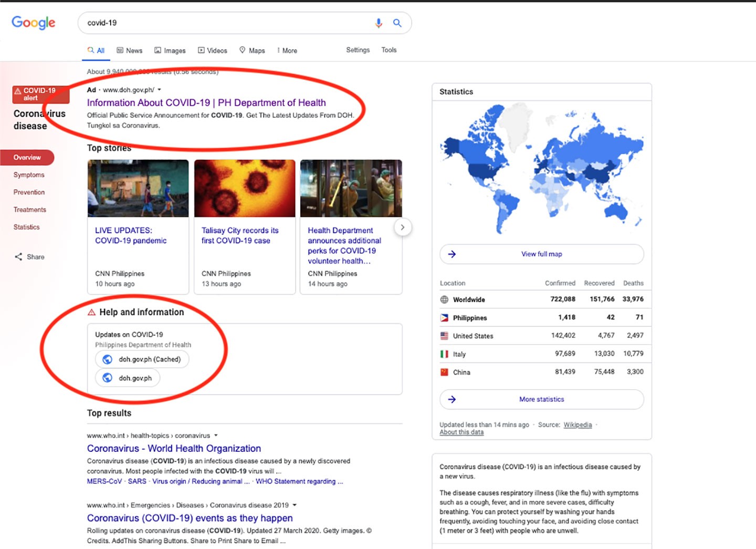Switch to the Images tab
Image resolution: width=756 pixels, height=549 pixels.
tap(170, 50)
